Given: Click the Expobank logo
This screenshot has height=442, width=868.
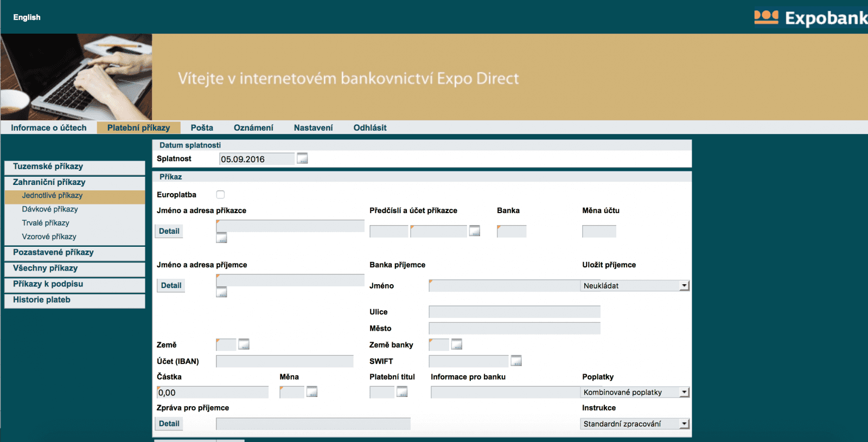Looking at the screenshot, I should point(810,18).
